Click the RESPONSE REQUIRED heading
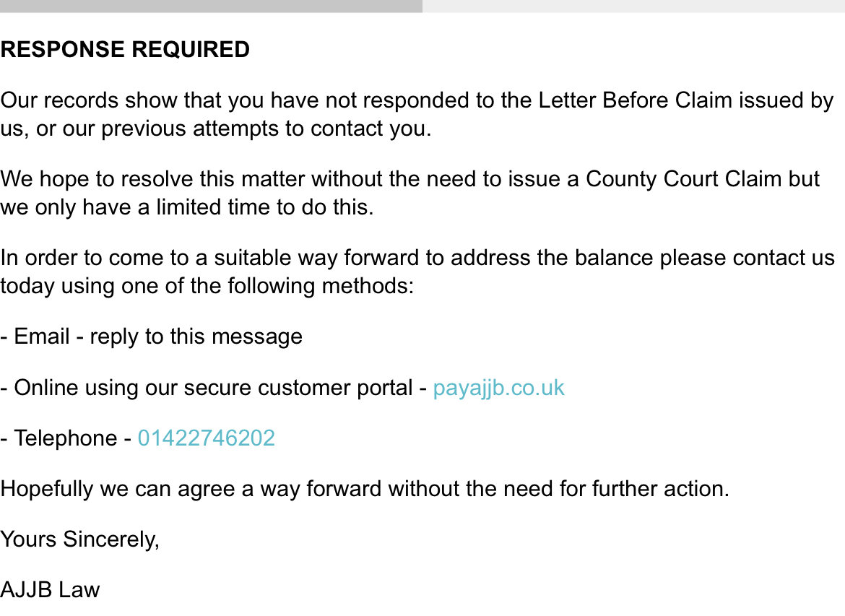 tap(125, 50)
